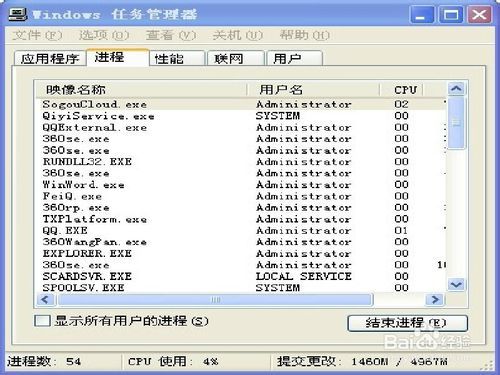The width and height of the screenshot is (500, 375).
Task: Select the EXPLORER.EXE process
Action: tap(241, 253)
